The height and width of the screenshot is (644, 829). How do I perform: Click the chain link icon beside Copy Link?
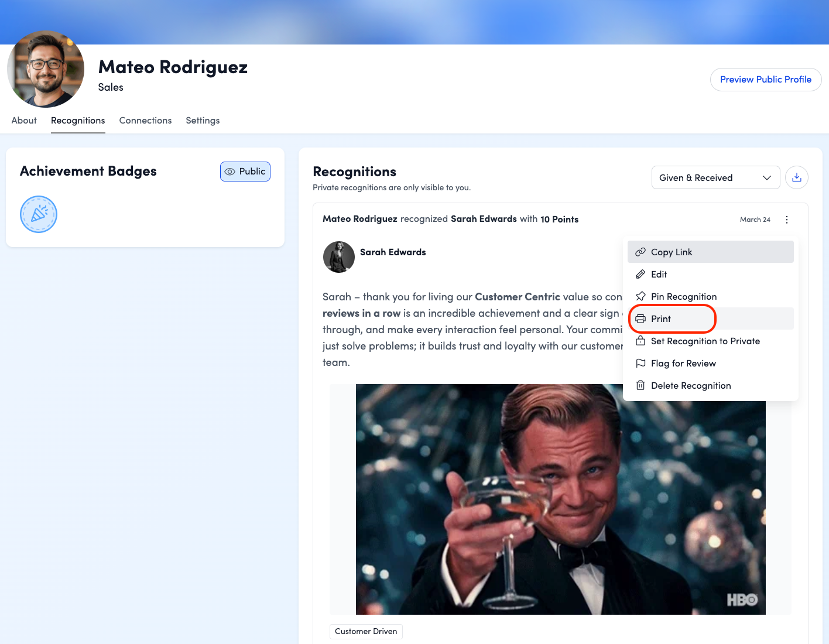[x=640, y=252]
